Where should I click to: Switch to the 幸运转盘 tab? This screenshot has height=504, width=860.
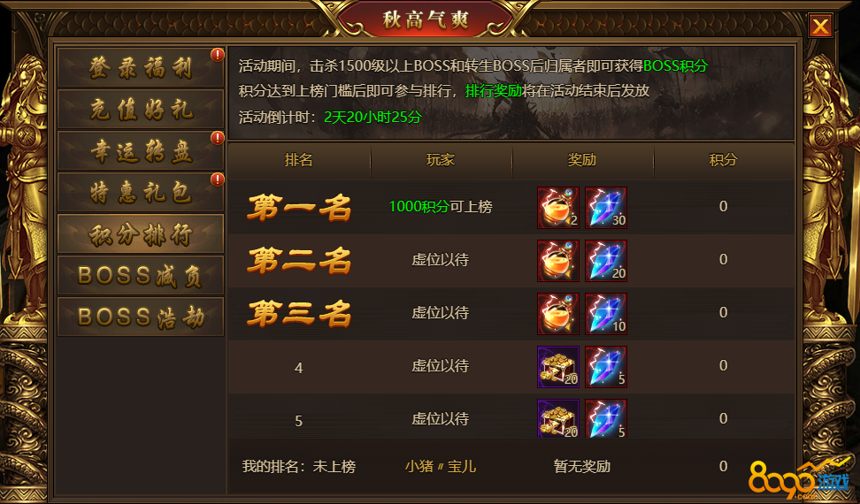[141, 150]
